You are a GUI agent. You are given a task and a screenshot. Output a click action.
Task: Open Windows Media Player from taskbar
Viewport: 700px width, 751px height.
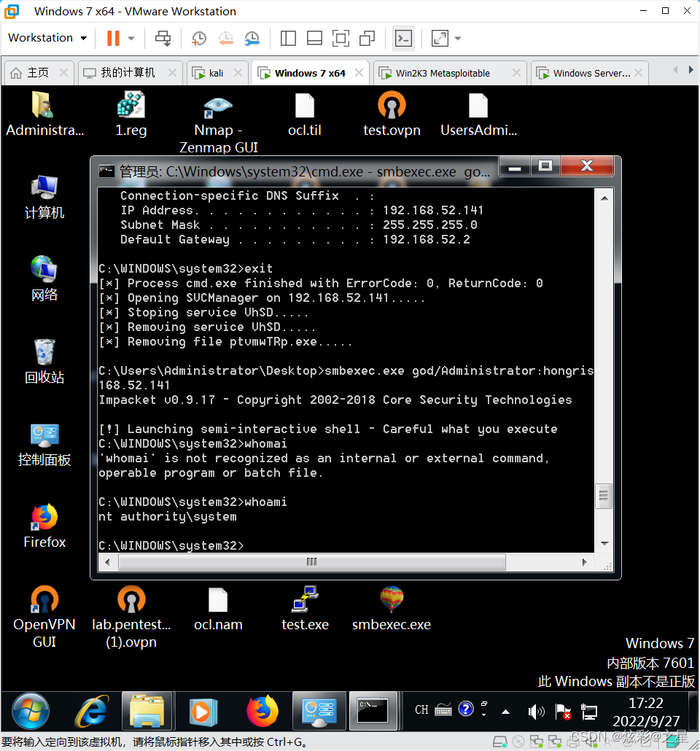[x=203, y=711]
